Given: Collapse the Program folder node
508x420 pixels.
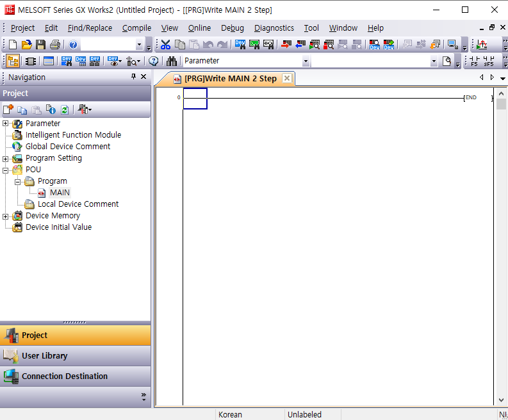Looking at the screenshot, I should tap(17, 182).
